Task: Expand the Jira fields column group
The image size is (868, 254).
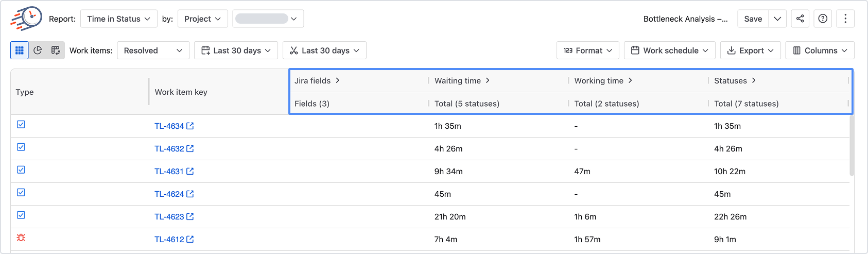Action: [x=337, y=80]
